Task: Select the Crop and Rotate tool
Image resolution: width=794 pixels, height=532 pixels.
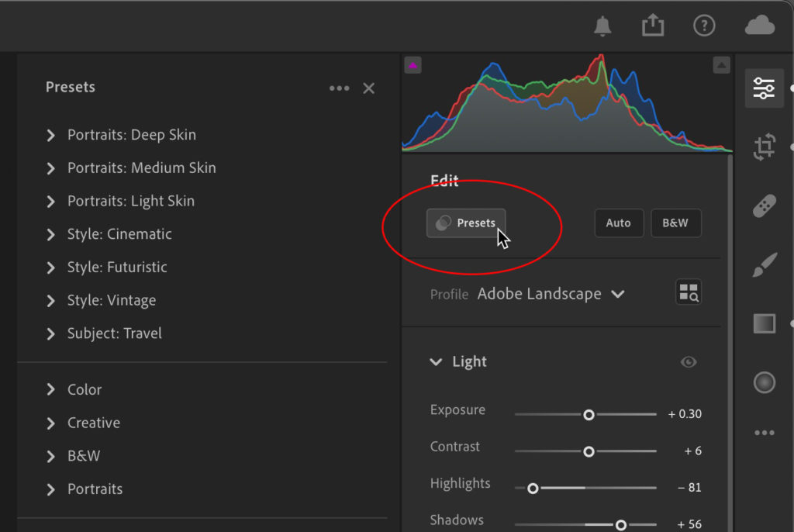Action: tap(764, 147)
